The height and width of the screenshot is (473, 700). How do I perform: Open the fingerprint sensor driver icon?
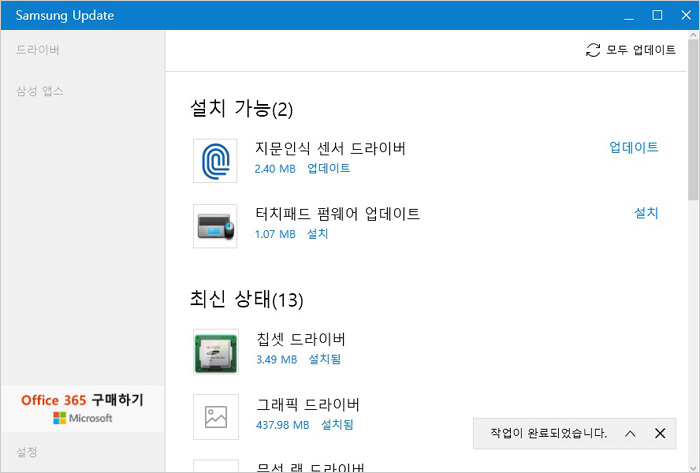(215, 161)
